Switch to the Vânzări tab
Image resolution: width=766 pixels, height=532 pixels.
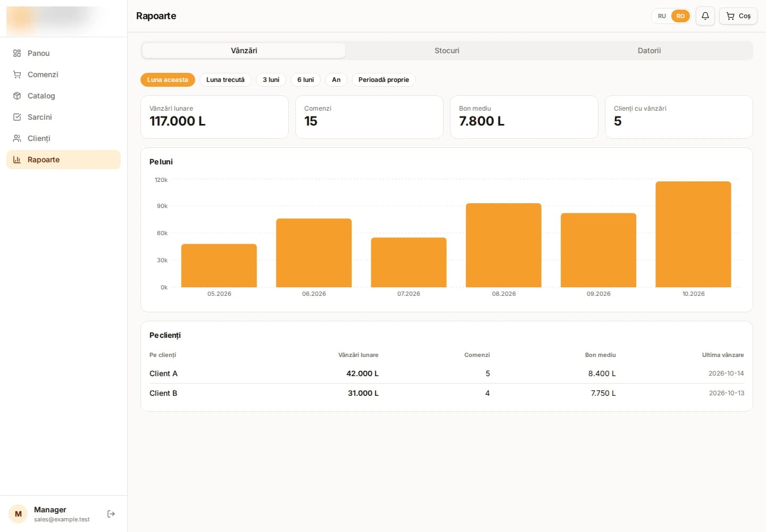(244, 51)
